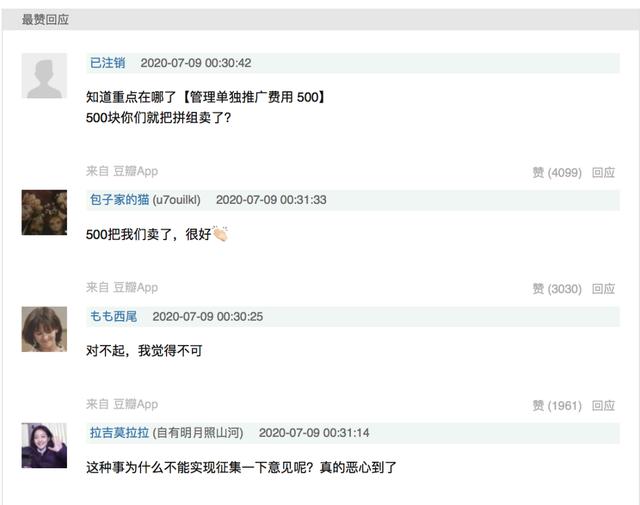
Task: Open the deactivated user's gray default avatar
Action: click(x=44, y=76)
